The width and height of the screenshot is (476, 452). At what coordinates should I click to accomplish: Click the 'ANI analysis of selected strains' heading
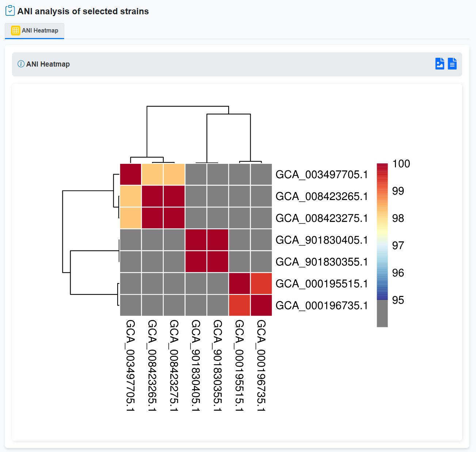coord(83,11)
